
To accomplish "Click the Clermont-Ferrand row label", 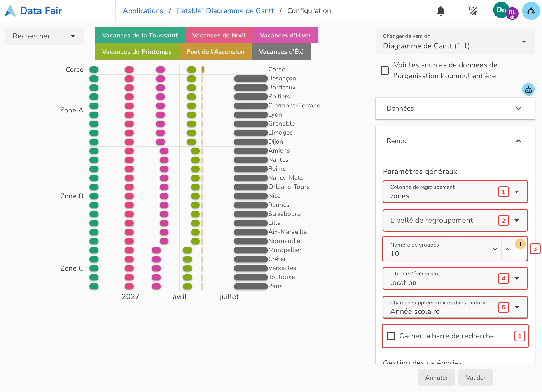I will coord(294,105).
